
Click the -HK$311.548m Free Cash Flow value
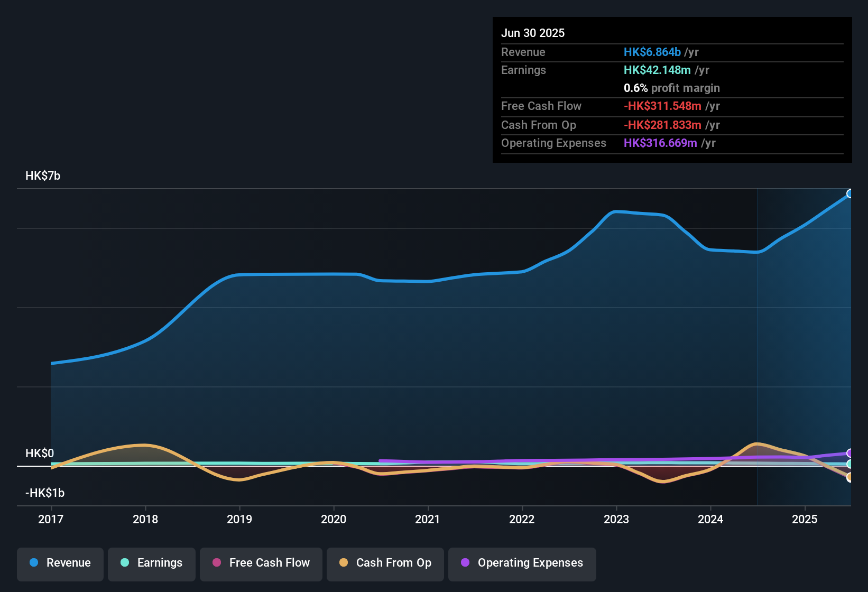pyautogui.click(x=663, y=106)
